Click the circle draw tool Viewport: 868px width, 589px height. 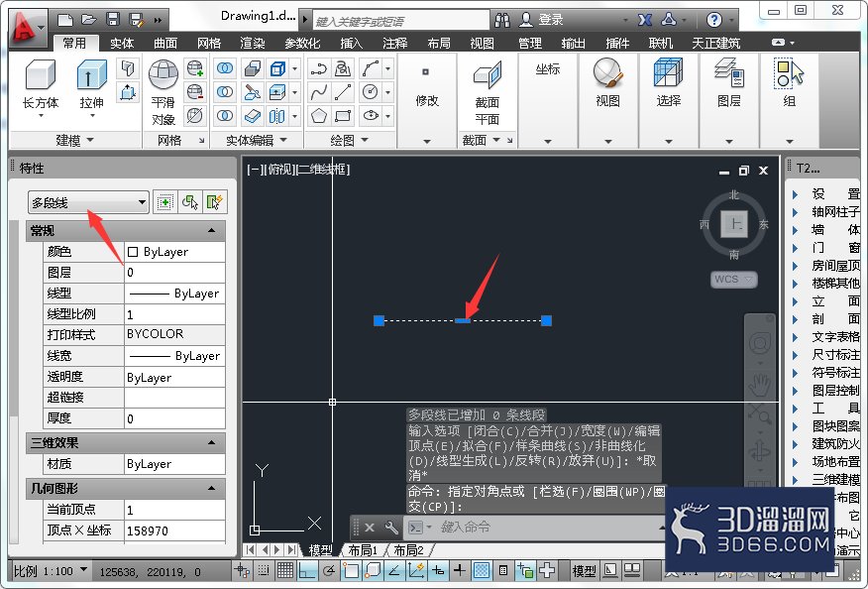click(370, 92)
